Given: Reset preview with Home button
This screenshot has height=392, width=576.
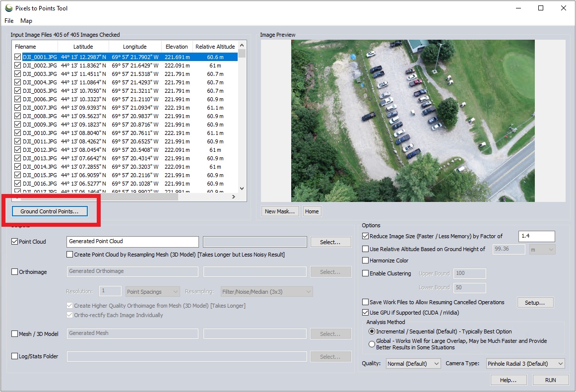Looking at the screenshot, I should 312,211.
